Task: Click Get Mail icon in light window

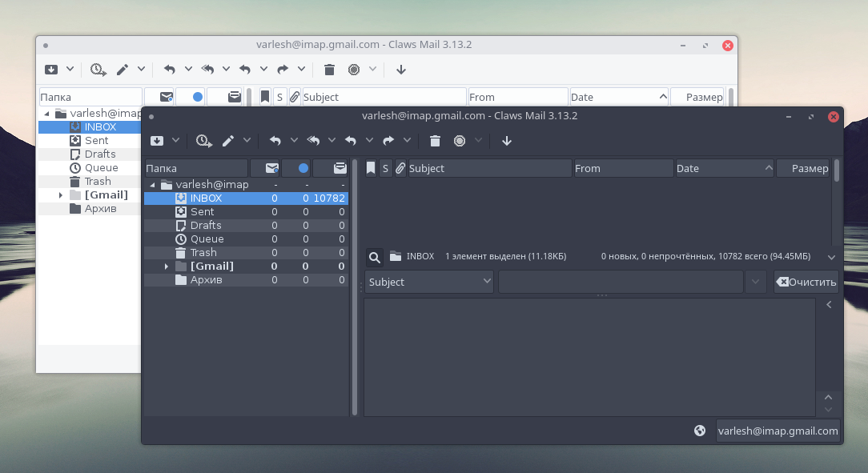Action: (x=51, y=69)
